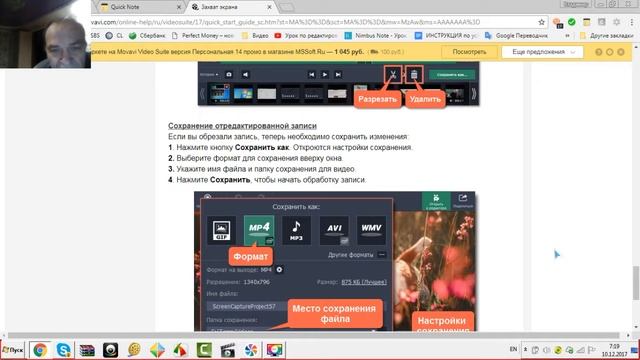
Task: Click the Сохранить как dialog screenshot image
Action: [x=335, y=261]
